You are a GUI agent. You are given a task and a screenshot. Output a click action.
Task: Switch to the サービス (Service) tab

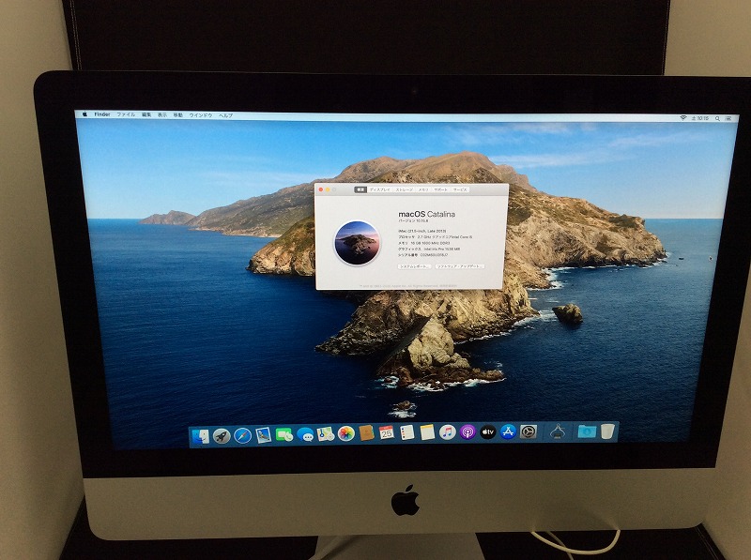click(460, 189)
